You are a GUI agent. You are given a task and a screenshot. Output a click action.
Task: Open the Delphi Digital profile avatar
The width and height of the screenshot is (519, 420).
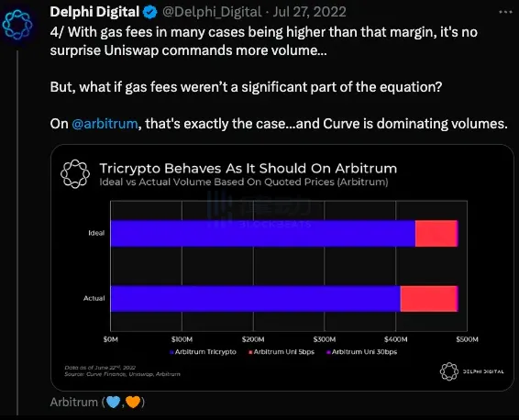17,25
